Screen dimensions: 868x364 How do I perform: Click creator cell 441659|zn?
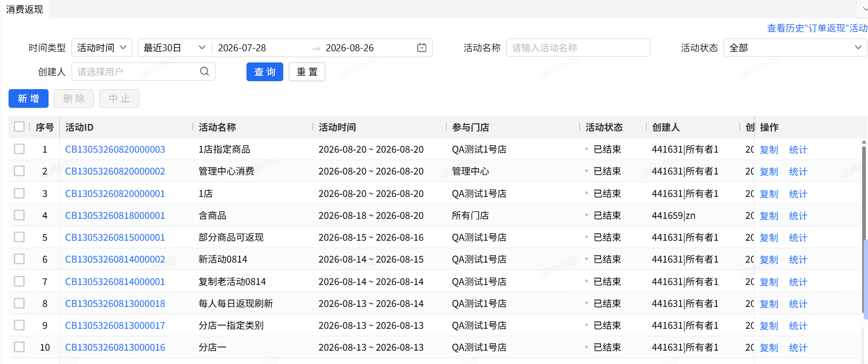tap(674, 216)
